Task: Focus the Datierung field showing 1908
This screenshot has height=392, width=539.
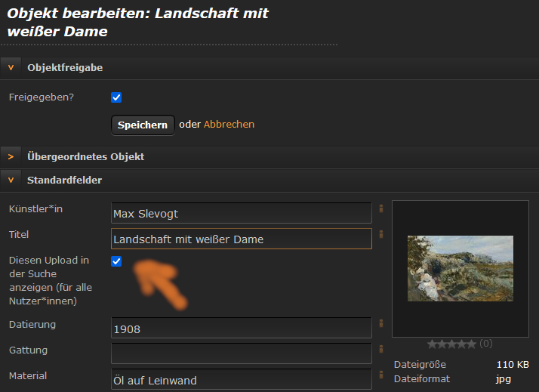Action: pos(242,328)
